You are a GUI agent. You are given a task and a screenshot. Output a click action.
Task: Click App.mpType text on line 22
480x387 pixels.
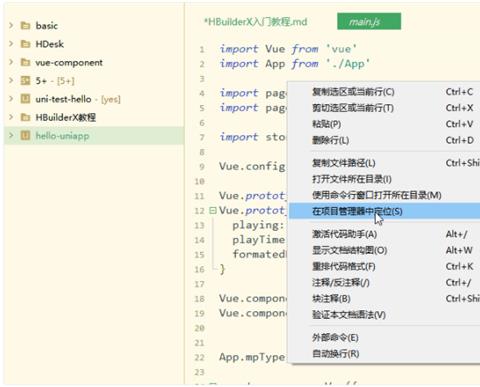(x=252, y=357)
